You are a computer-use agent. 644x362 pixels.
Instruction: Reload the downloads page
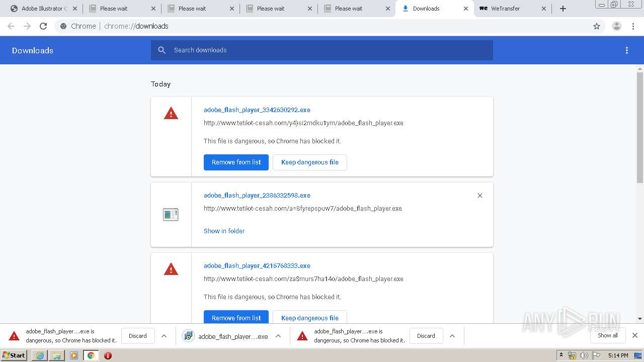point(43,26)
